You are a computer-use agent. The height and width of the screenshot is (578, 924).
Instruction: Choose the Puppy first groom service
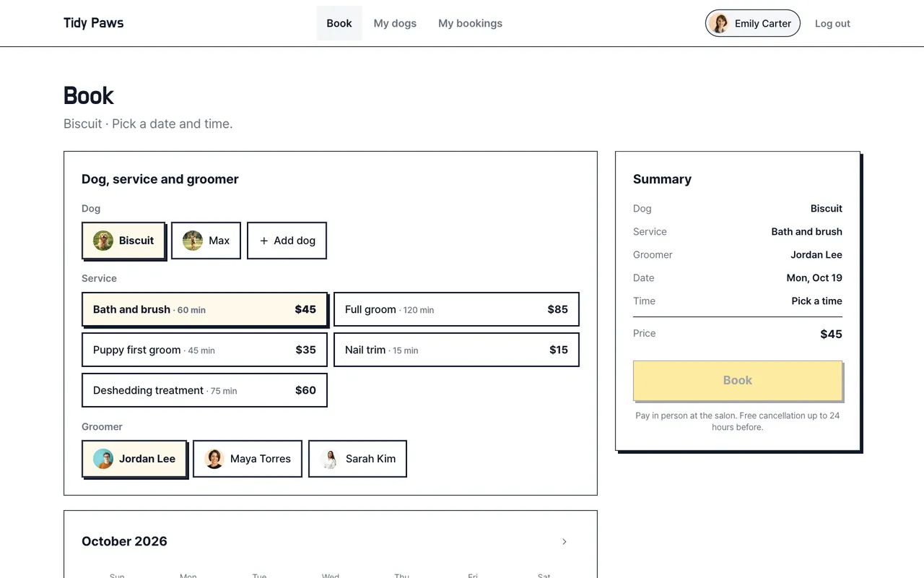click(204, 350)
